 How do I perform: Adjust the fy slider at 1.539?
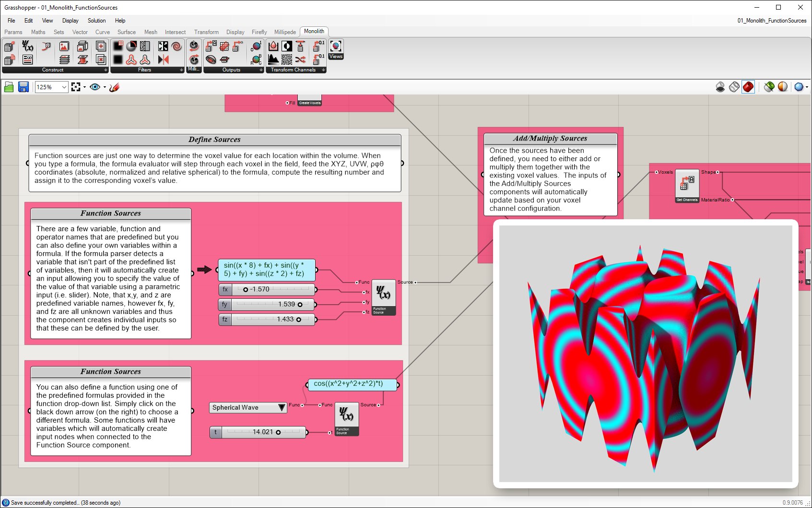click(x=267, y=305)
